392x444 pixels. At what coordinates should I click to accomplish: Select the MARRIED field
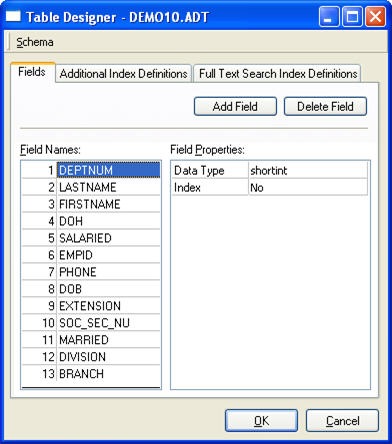coord(109,340)
